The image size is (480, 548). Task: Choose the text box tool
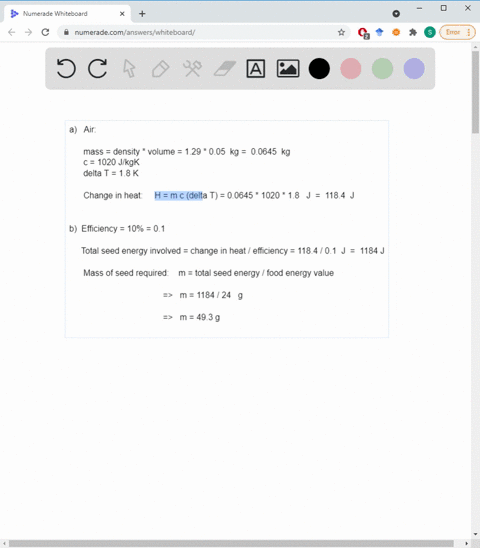click(x=256, y=68)
